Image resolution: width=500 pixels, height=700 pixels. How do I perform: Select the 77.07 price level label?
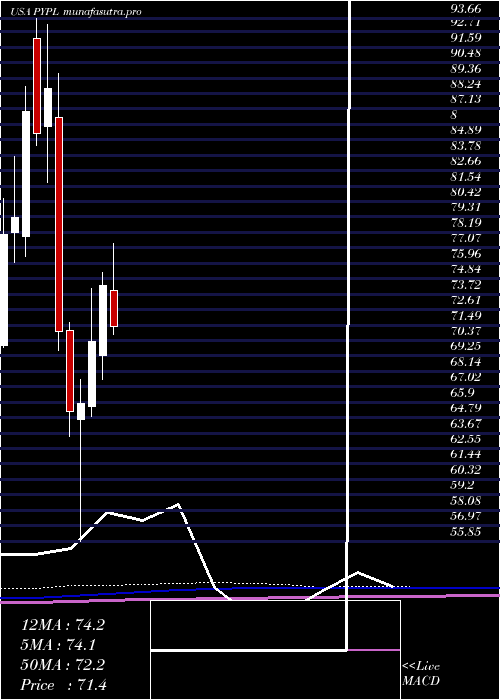click(466, 239)
